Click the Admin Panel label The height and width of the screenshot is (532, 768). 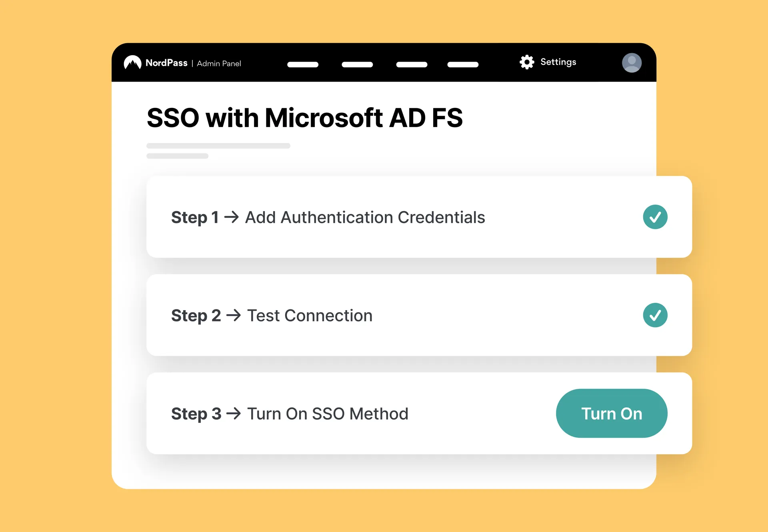tap(219, 64)
